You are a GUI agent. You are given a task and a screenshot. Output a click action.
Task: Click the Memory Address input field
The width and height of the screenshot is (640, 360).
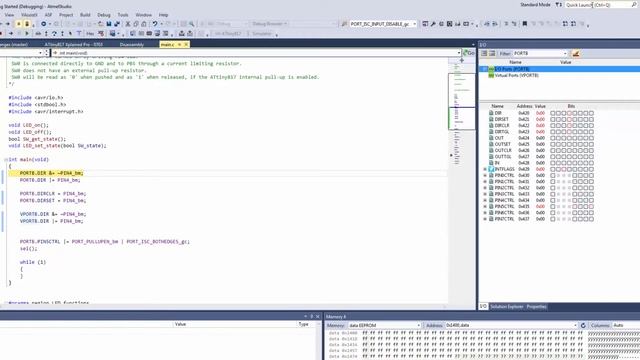point(511,325)
